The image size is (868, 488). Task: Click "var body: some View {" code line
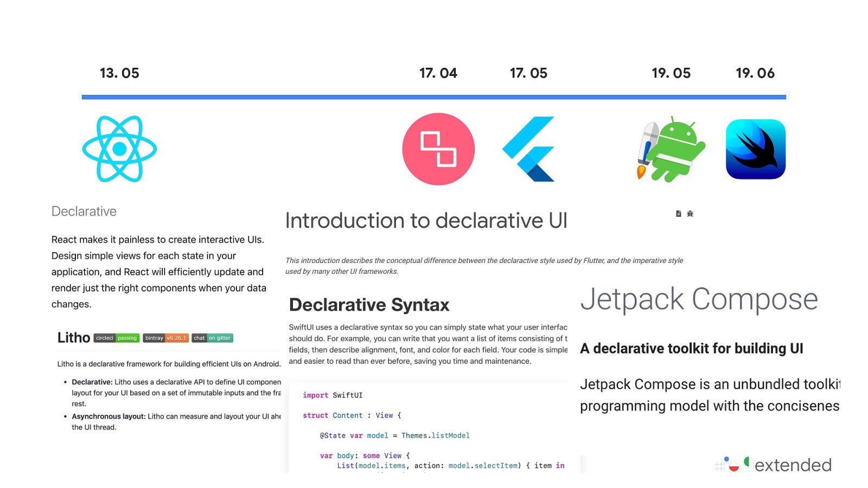[x=365, y=455]
